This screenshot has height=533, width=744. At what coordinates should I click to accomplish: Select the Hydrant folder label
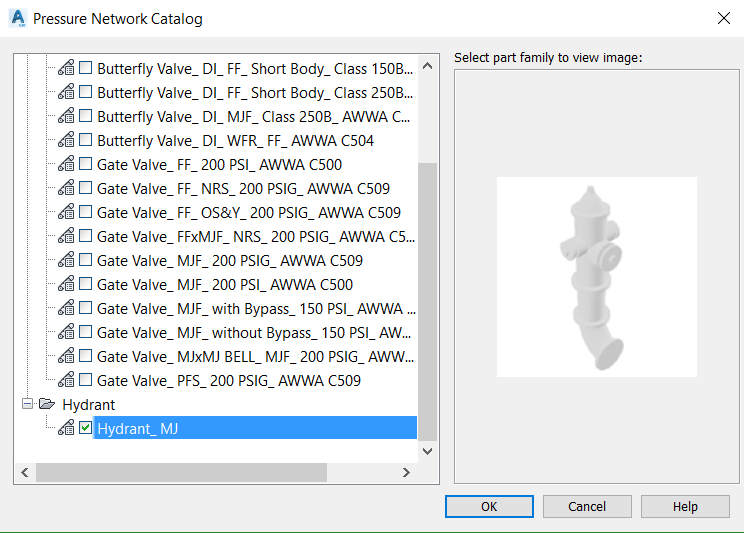point(89,404)
